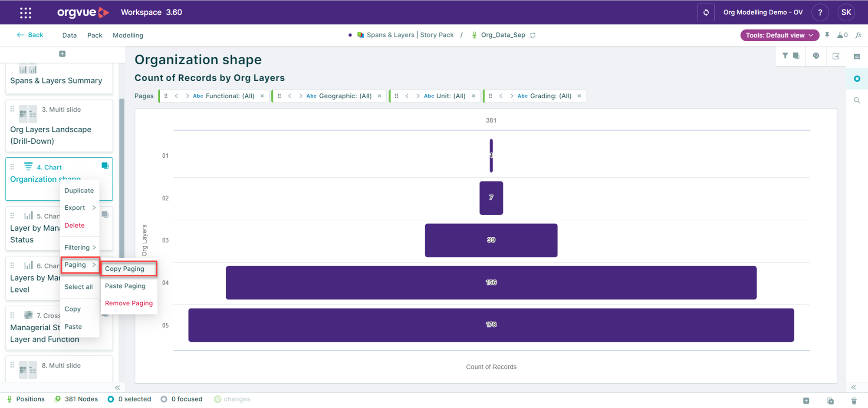Click the filter funnel icon
868x408 pixels.
pyautogui.click(x=785, y=56)
